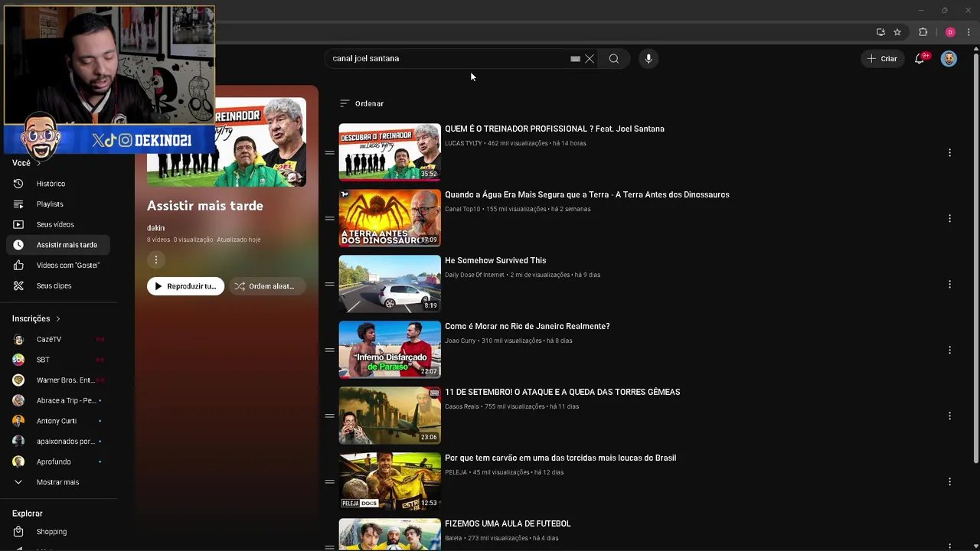Click Ordem aleatória shuffle button

pyautogui.click(x=266, y=286)
